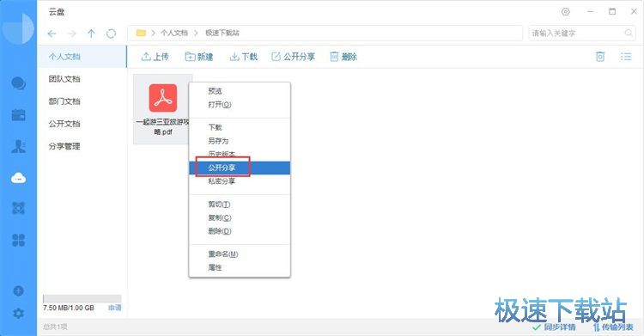Choose 预览 from context menu
Image resolution: width=644 pixels, height=336 pixels.
tap(240, 91)
